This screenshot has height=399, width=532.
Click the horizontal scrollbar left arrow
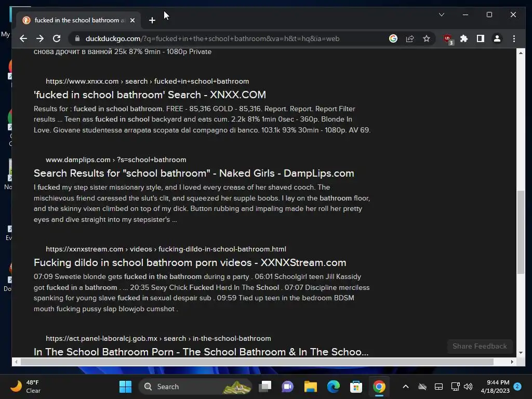click(x=16, y=362)
